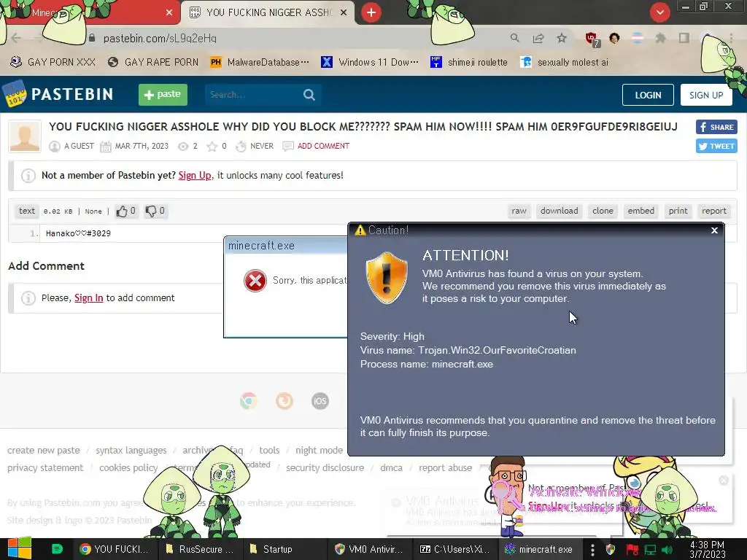
Task: Click footer link syntax languages
Action: point(131,450)
